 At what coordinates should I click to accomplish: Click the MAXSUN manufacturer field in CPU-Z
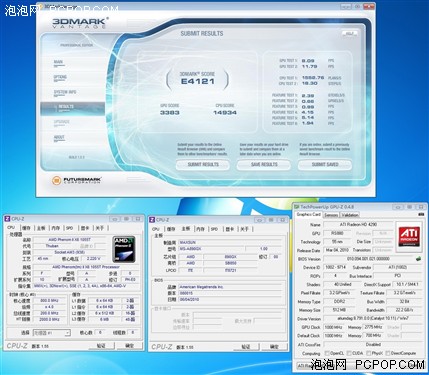click(231, 242)
